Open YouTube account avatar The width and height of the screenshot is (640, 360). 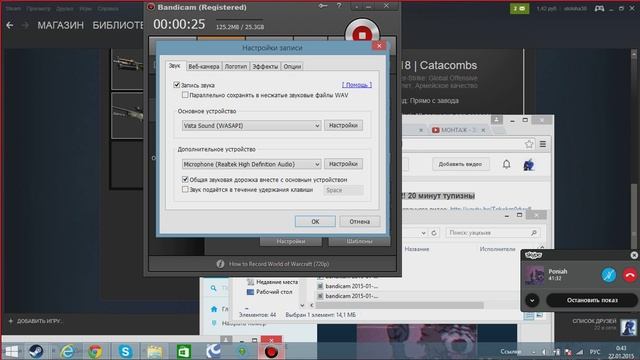coord(529,164)
